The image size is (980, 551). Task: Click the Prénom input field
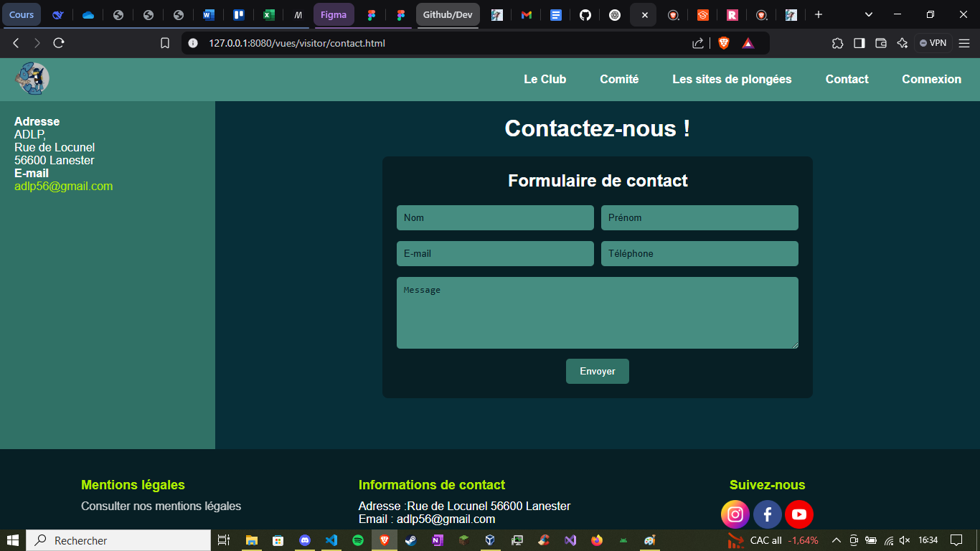point(699,217)
